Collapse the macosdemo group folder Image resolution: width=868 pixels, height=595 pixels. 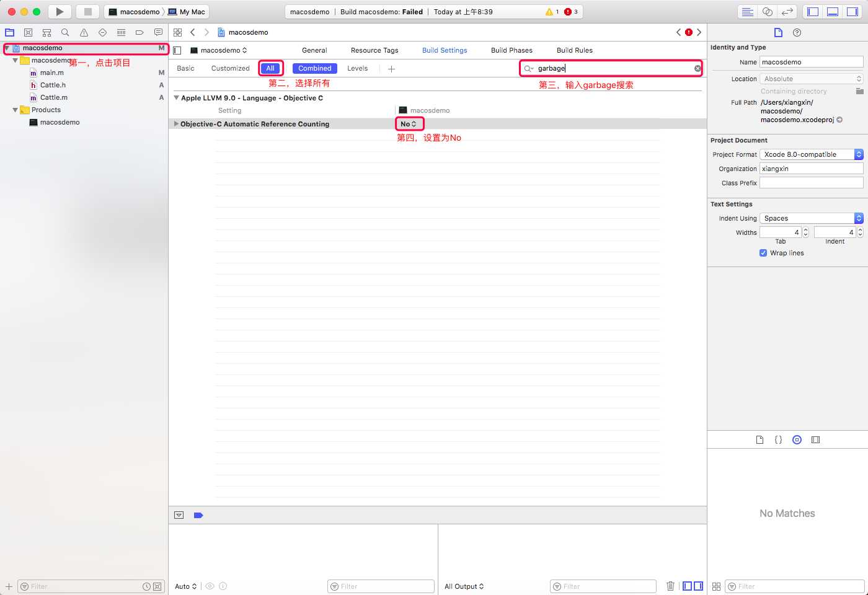(15, 60)
